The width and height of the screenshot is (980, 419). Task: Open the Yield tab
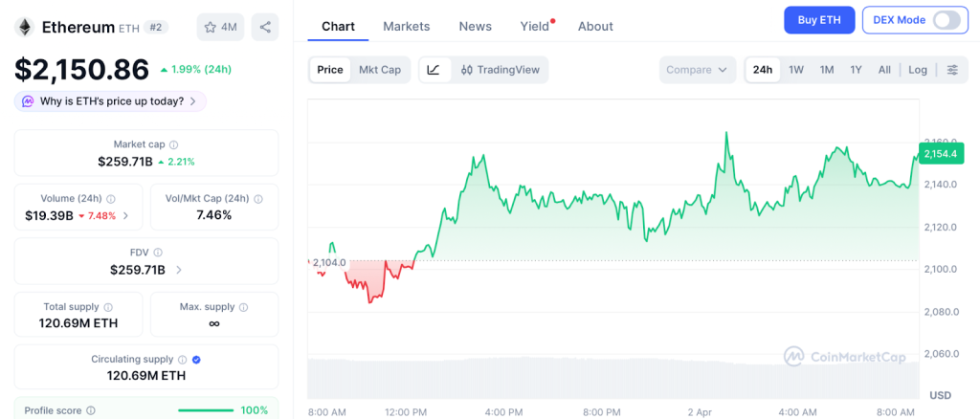point(535,26)
